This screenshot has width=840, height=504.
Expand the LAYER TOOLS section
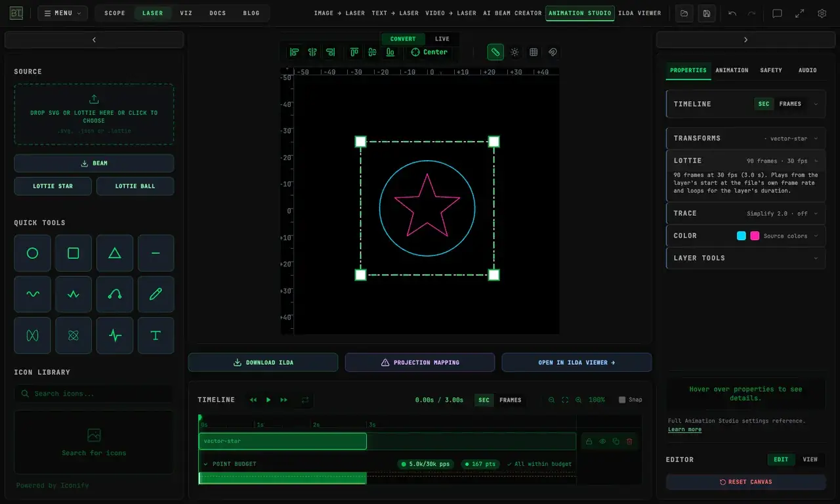coord(745,258)
